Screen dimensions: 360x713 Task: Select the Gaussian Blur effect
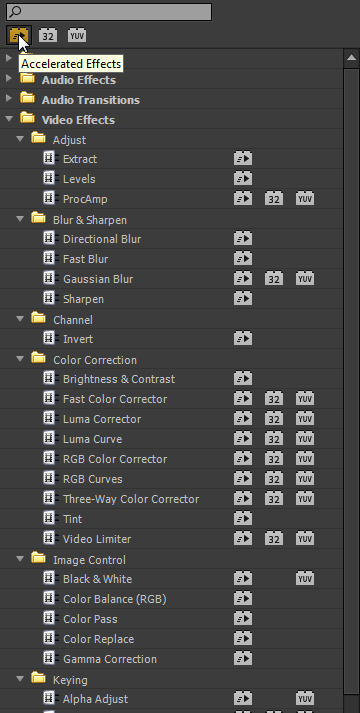[x=98, y=279]
